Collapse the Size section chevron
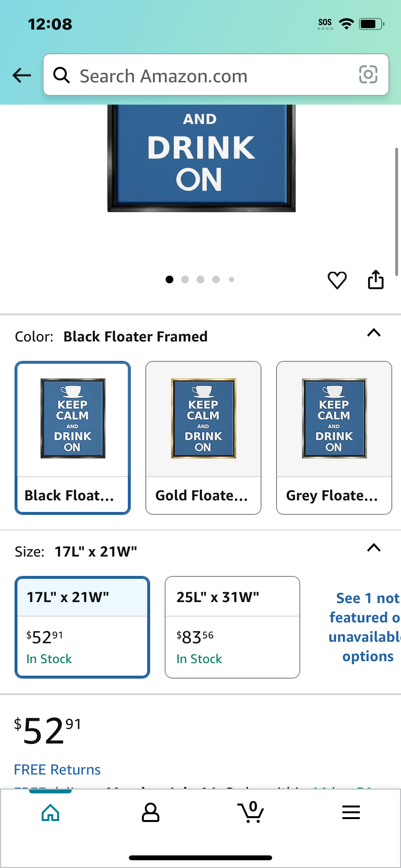This screenshot has width=401, height=868. click(x=374, y=548)
